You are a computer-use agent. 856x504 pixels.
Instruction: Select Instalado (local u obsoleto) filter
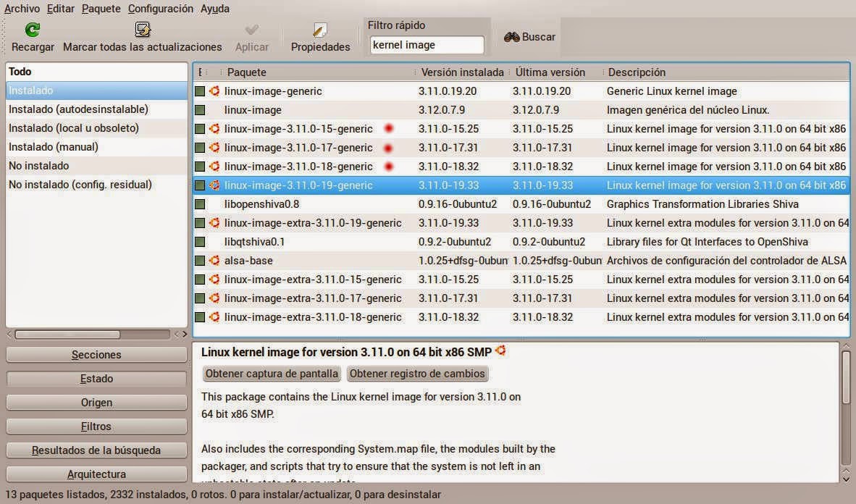[x=96, y=127]
